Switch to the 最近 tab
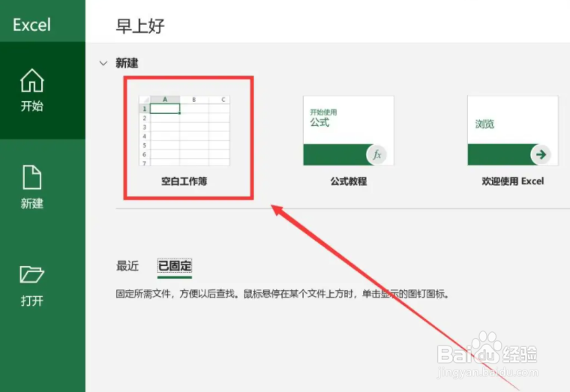Screen dimensions: 570x392 click(x=127, y=266)
